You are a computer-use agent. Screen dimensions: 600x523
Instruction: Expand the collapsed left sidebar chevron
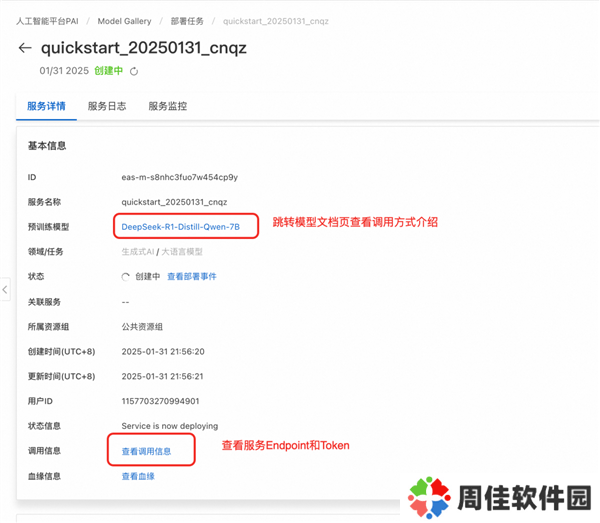coord(5,290)
